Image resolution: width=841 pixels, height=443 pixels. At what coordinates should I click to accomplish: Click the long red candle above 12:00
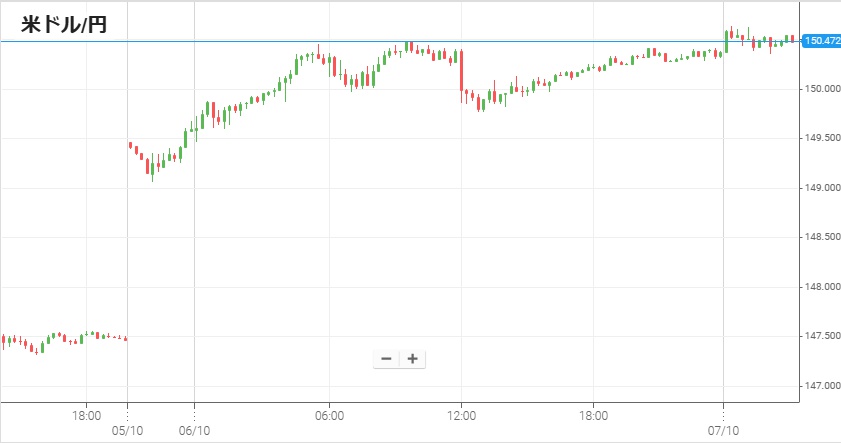(x=461, y=72)
